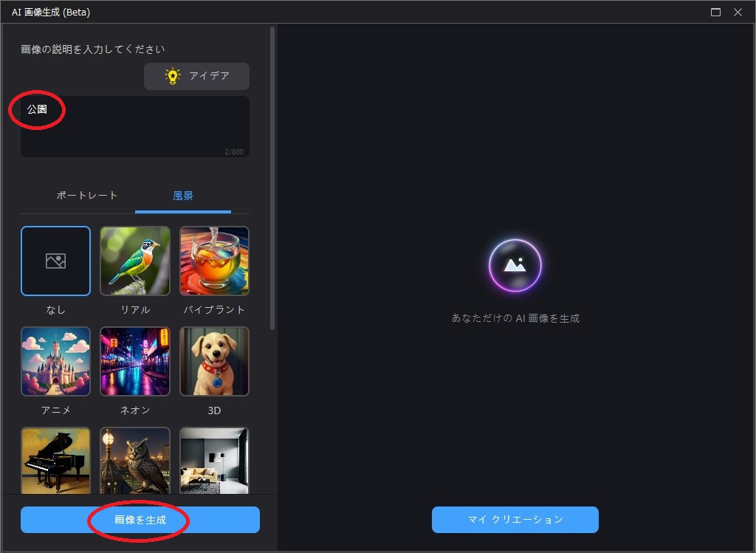Maximize the AI 画像生成 window
This screenshot has width=756, height=553.
[715, 12]
